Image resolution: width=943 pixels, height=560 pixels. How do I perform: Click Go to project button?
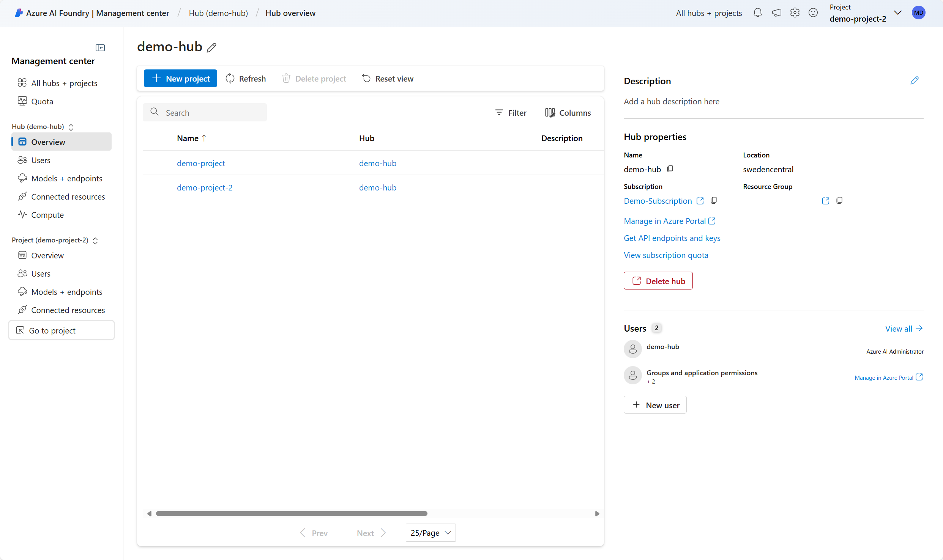click(x=61, y=330)
